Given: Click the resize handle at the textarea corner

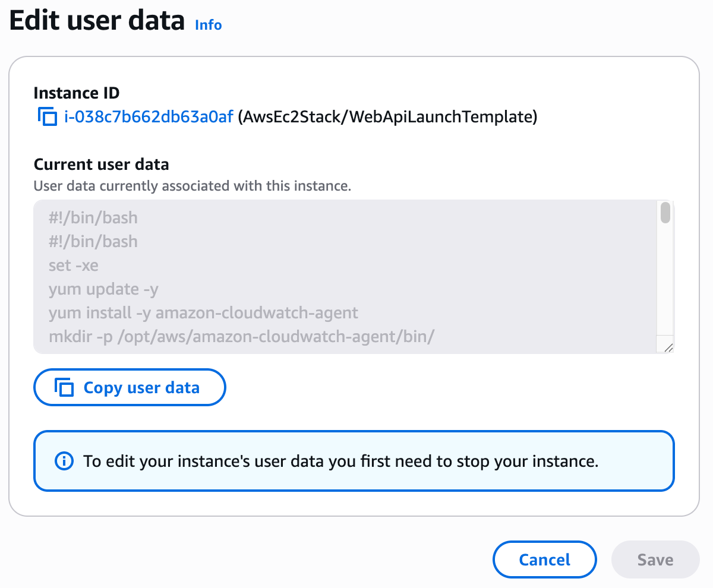Looking at the screenshot, I should click(668, 347).
